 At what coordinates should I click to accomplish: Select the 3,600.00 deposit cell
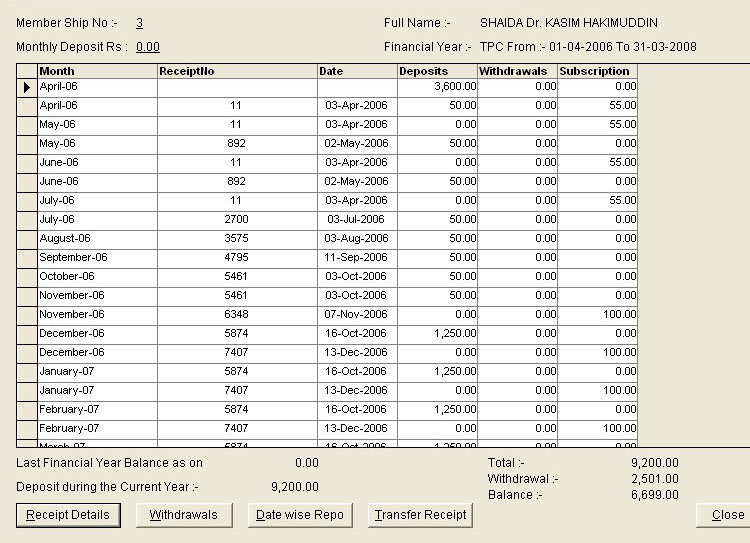coord(437,87)
